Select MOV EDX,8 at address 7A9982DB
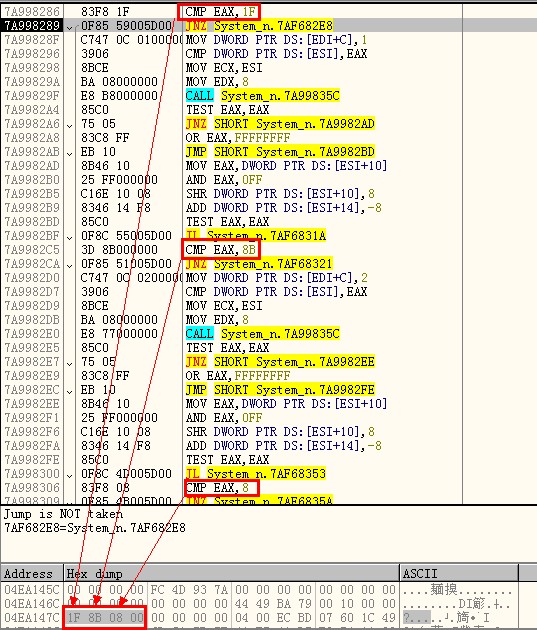 point(217,320)
